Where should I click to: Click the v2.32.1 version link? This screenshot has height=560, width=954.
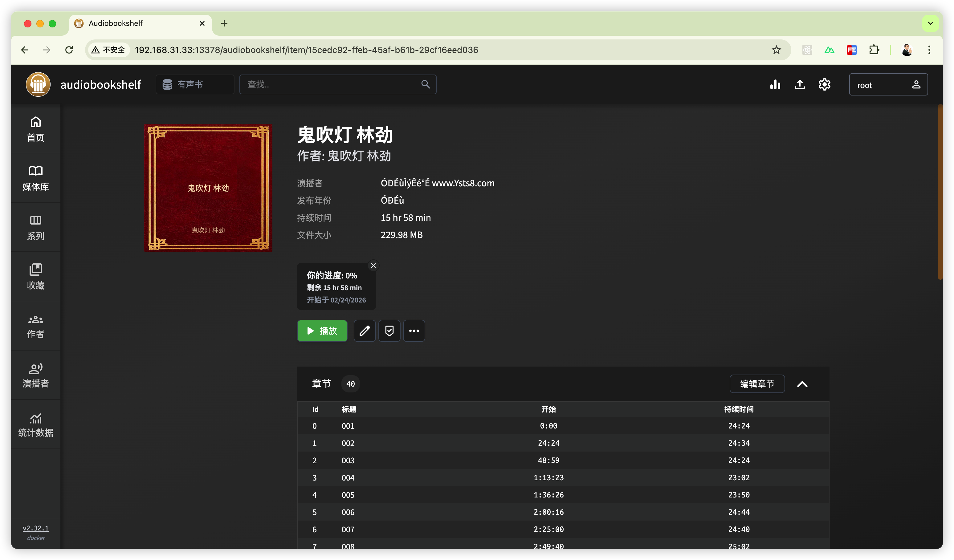35,528
